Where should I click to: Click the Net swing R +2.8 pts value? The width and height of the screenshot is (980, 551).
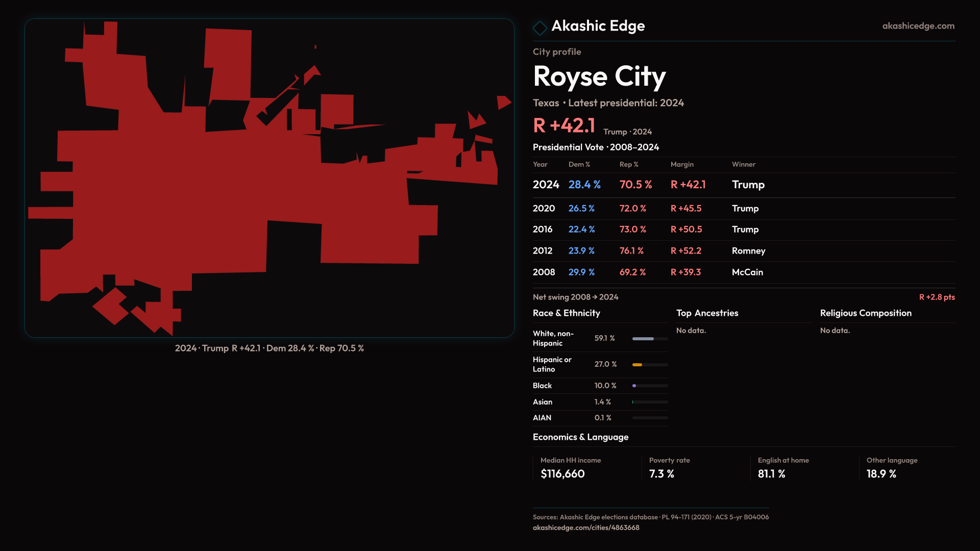tap(937, 297)
